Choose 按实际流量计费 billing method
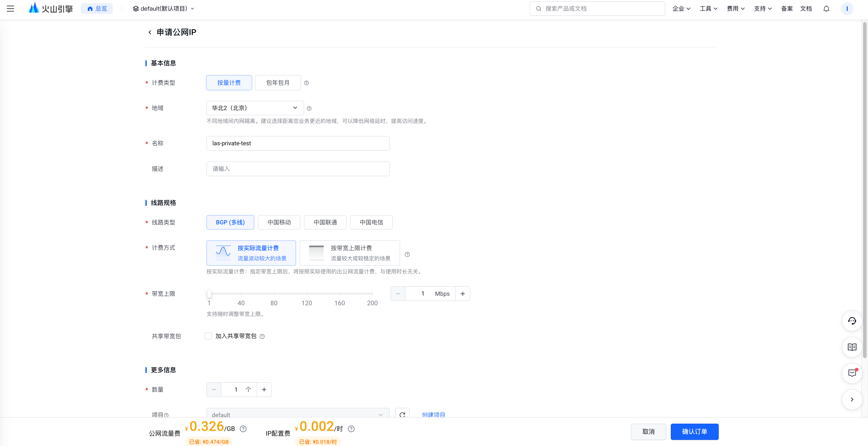This screenshot has height=446, width=868. (251, 253)
